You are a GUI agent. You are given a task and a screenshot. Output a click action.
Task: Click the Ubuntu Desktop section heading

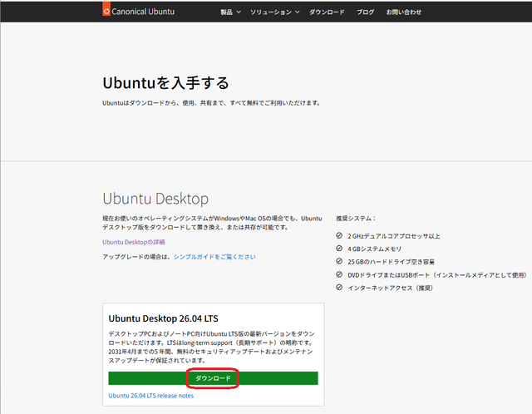155,199
